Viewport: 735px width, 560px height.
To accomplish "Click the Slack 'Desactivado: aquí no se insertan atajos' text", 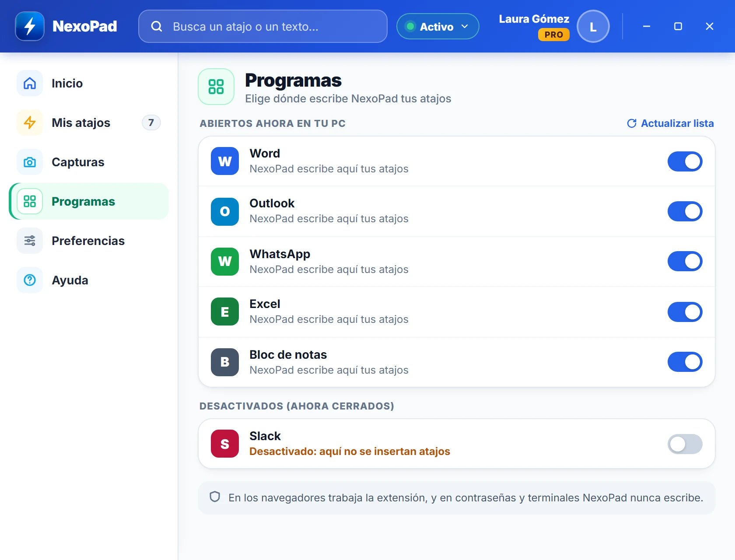I will [x=350, y=451].
